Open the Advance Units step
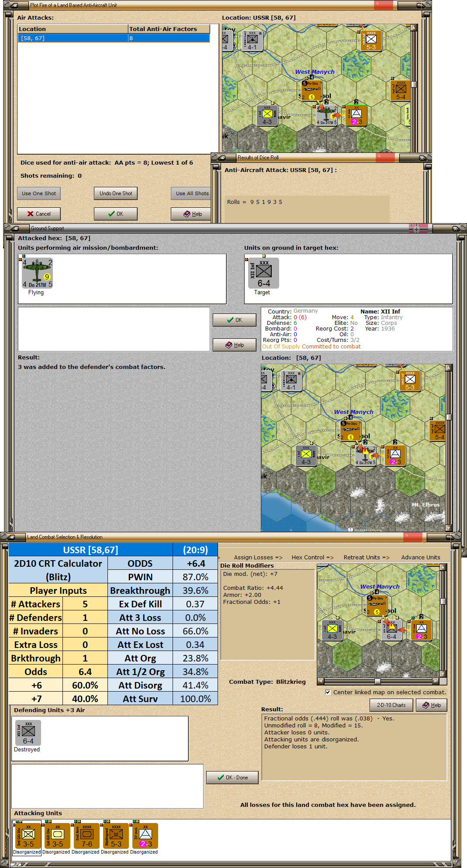The width and height of the screenshot is (467, 868). click(421, 558)
